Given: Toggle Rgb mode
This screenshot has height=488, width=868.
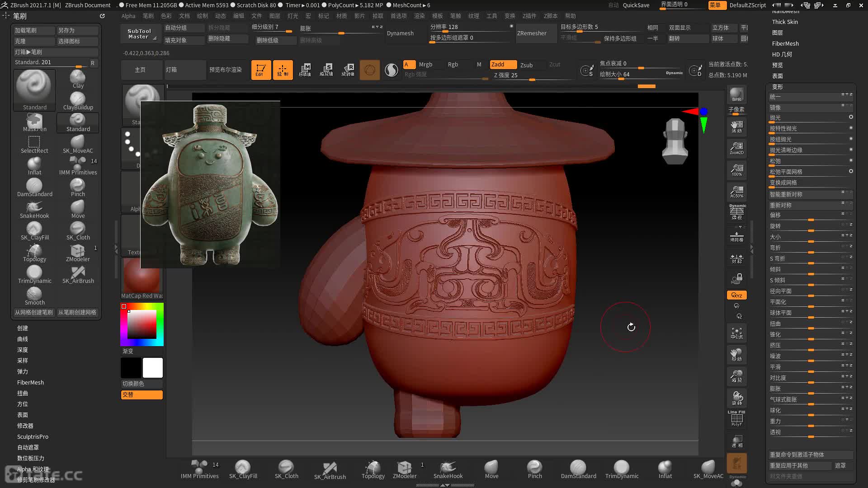Looking at the screenshot, I should pos(453,65).
